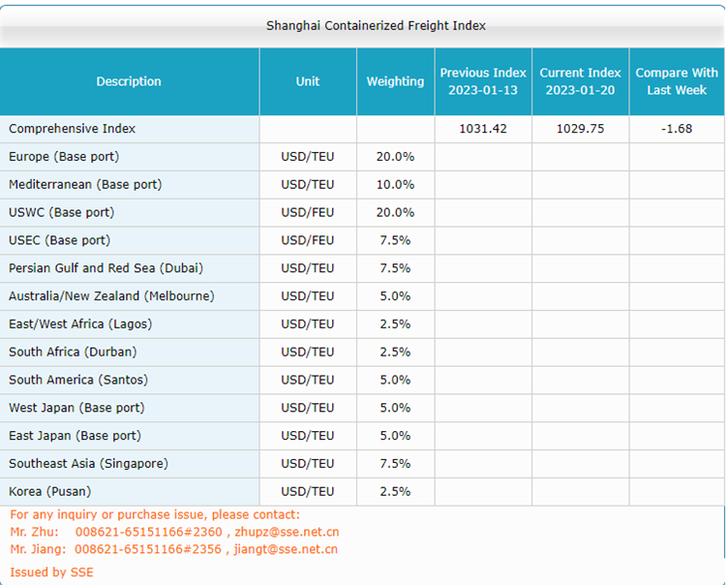Click the USEC row 7.5% weighting
The width and height of the screenshot is (728, 586).
coord(395,240)
